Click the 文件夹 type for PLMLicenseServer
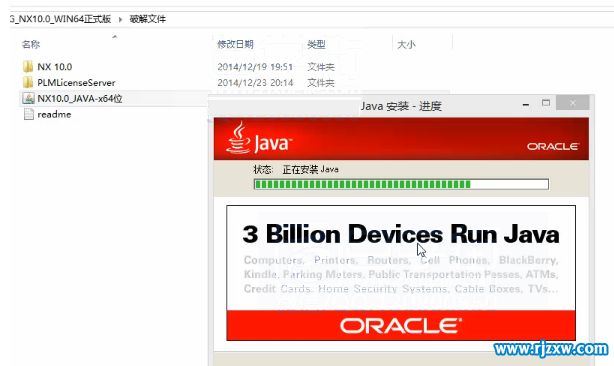 coord(321,83)
